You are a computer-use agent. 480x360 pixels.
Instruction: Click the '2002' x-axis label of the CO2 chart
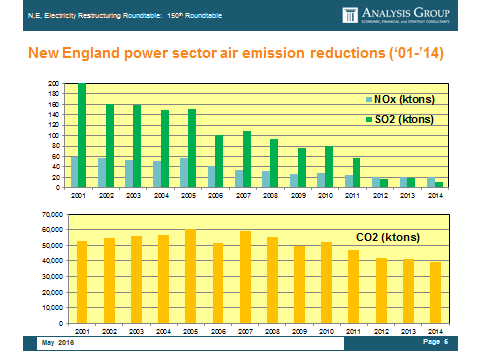click(109, 331)
